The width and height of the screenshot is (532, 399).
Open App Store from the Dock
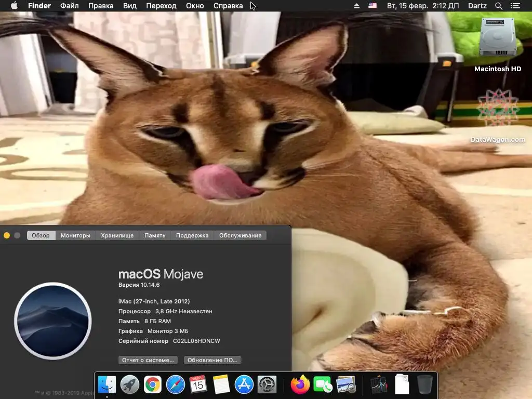[x=244, y=384]
